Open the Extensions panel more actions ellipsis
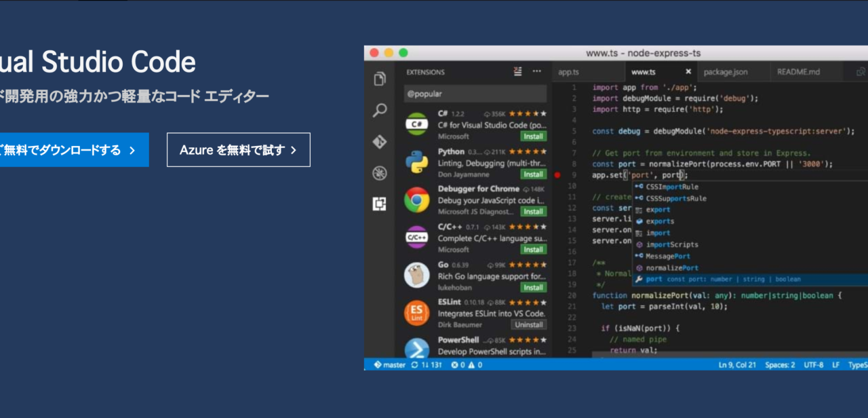The image size is (868, 418). click(x=537, y=72)
